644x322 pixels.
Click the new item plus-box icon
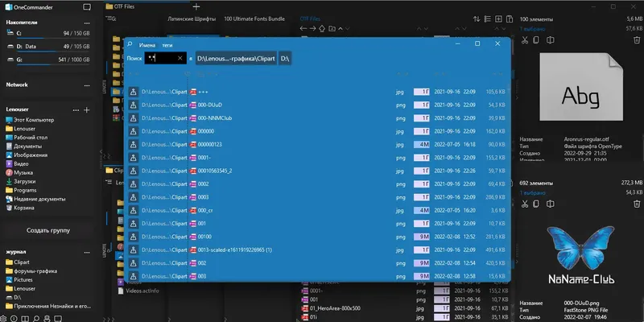[x=498, y=19]
